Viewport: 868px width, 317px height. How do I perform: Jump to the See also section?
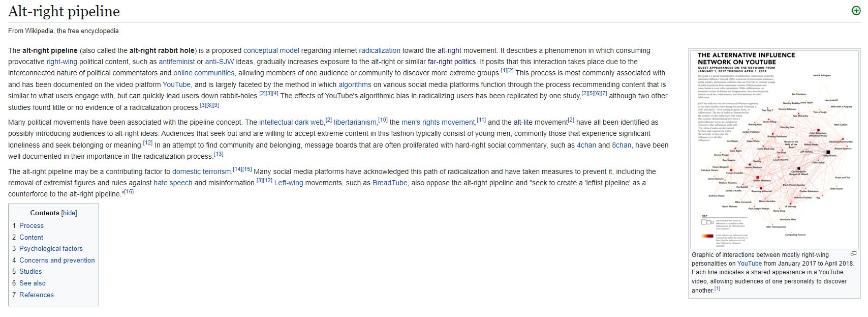click(x=33, y=283)
